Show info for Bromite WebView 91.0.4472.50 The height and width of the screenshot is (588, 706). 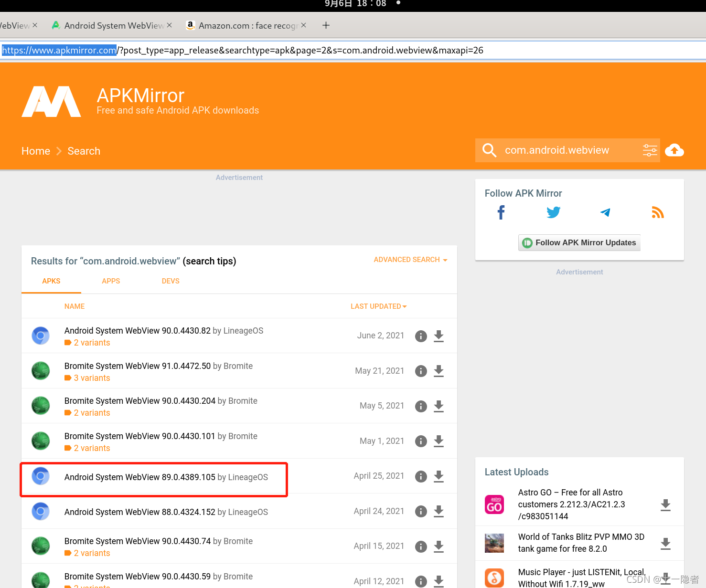click(x=421, y=371)
